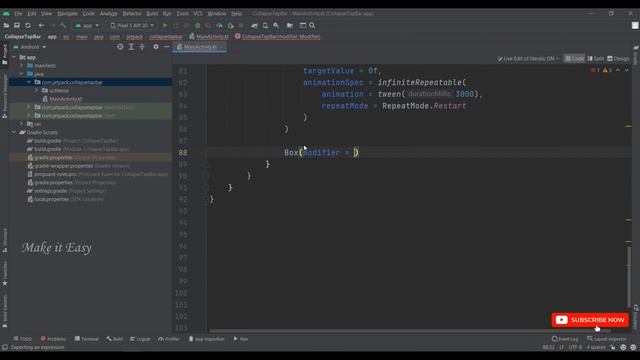Select the MainActivity.kt editor tab
The image size is (640, 360).
click(x=200, y=47)
